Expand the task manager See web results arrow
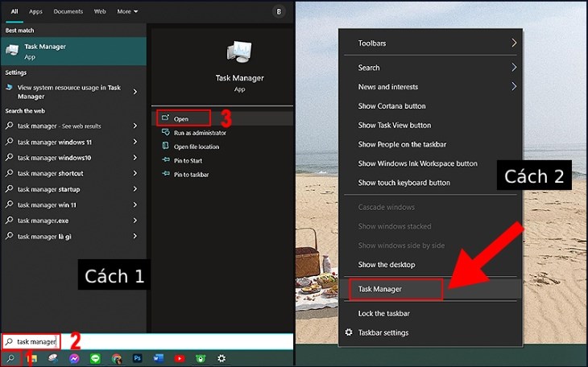This screenshot has width=588, height=367. click(x=135, y=126)
